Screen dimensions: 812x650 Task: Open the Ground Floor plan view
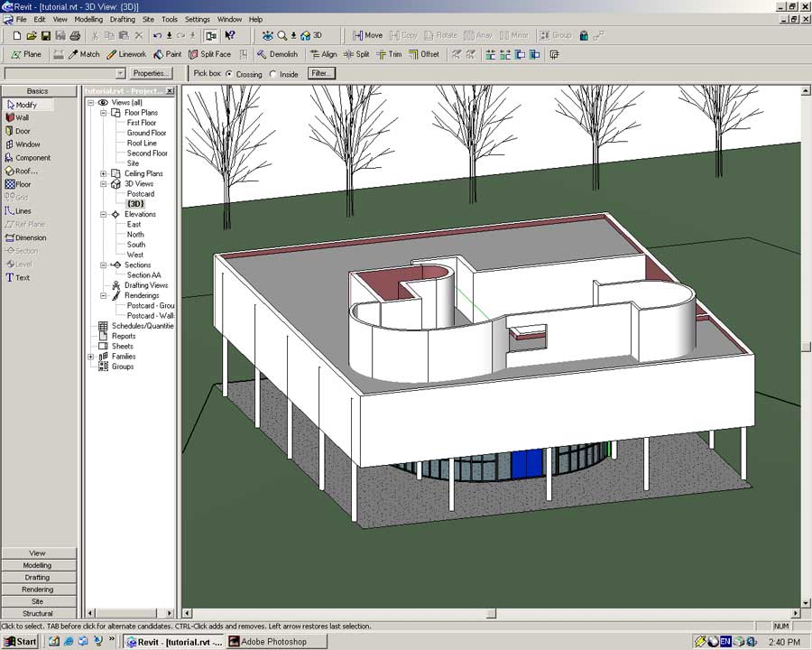[x=146, y=134]
